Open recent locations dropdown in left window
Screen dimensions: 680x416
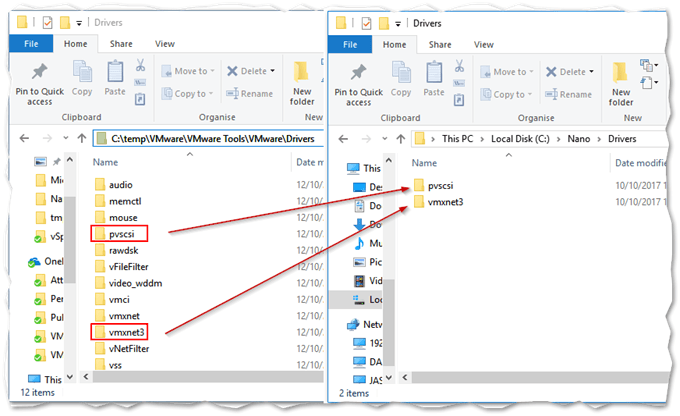tap(65, 138)
